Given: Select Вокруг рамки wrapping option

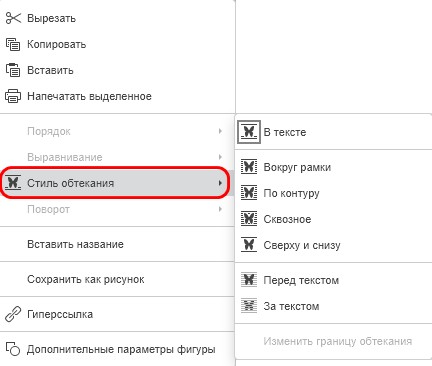Looking at the screenshot, I should (x=333, y=167).
